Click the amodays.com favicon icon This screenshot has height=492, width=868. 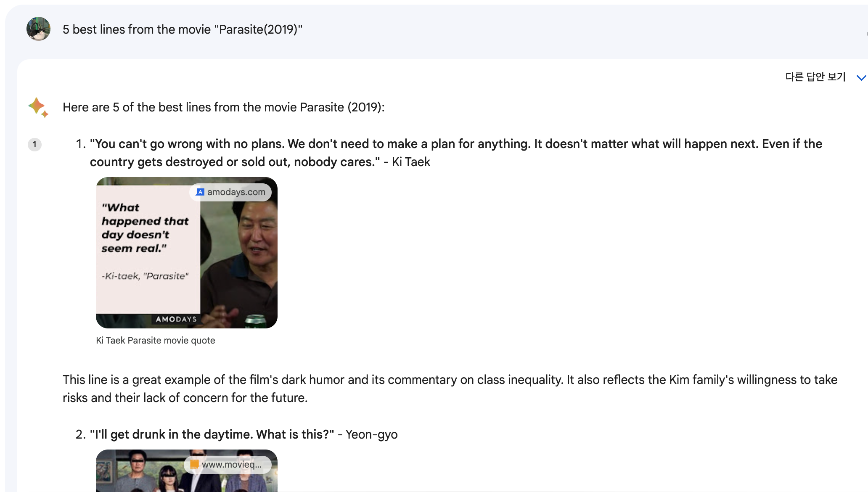(x=200, y=192)
